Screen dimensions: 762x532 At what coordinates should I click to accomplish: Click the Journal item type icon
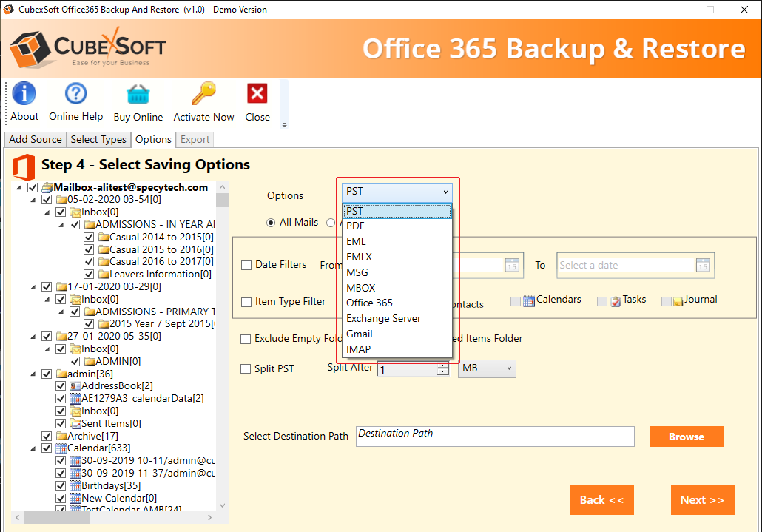point(679,301)
